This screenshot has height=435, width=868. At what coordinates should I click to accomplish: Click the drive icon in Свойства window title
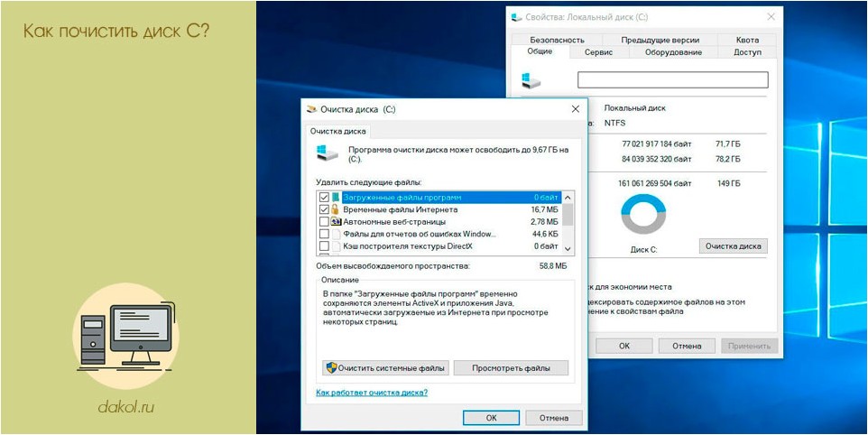516,18
